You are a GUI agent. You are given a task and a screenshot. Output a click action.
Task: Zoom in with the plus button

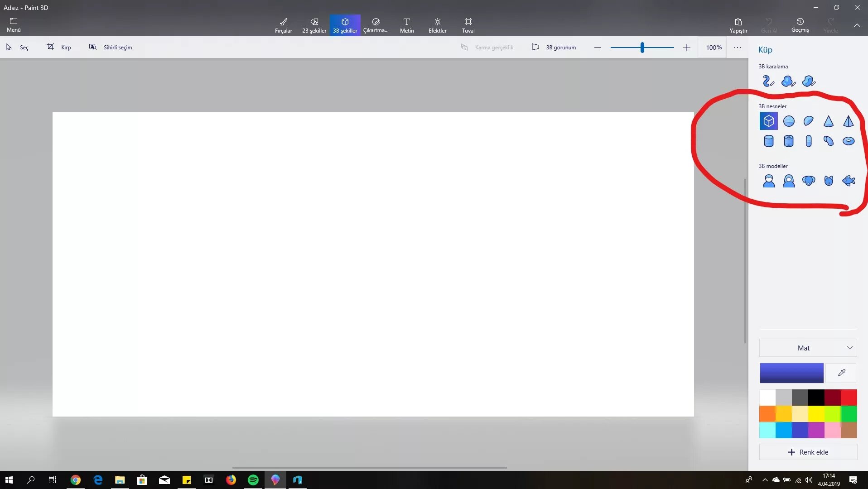point(687,47)
